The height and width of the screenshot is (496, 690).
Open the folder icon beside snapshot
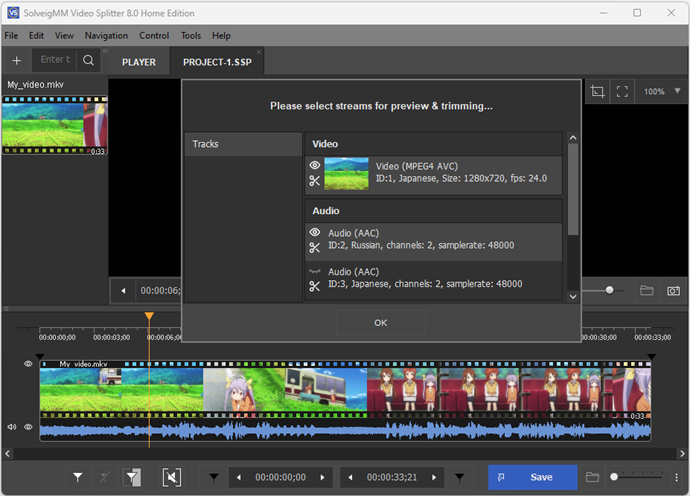tap(646, 290)
